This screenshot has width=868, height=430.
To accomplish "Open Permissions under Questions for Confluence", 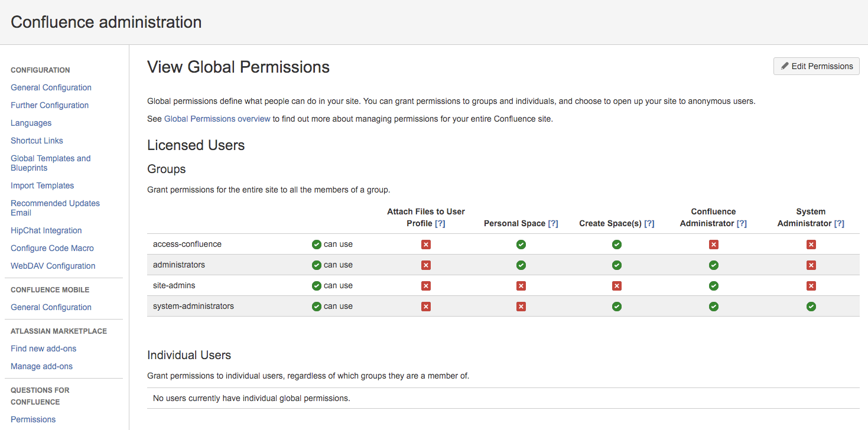I will coord(33,419).
